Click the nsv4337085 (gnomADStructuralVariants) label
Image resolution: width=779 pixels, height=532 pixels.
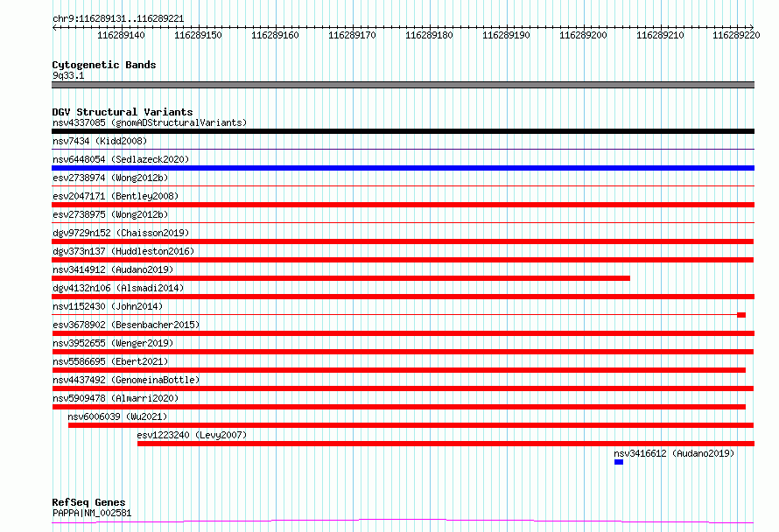150,122
